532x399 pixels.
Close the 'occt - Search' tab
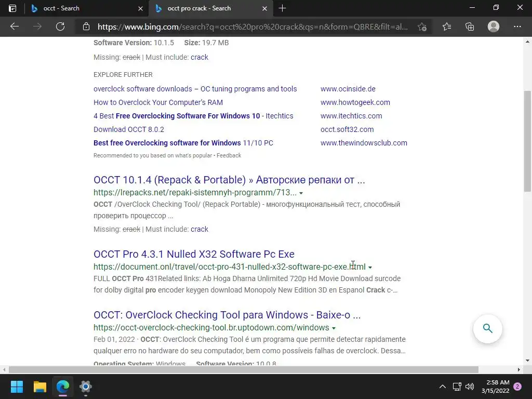click(140, 8)
